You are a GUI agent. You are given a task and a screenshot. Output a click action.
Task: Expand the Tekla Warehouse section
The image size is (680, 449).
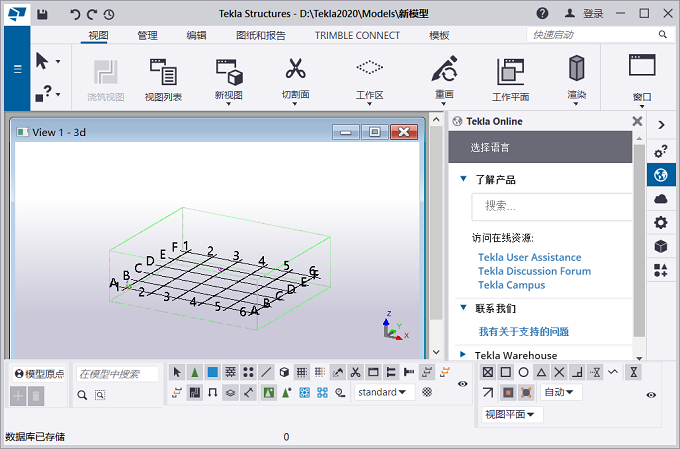tap(463, 354)
